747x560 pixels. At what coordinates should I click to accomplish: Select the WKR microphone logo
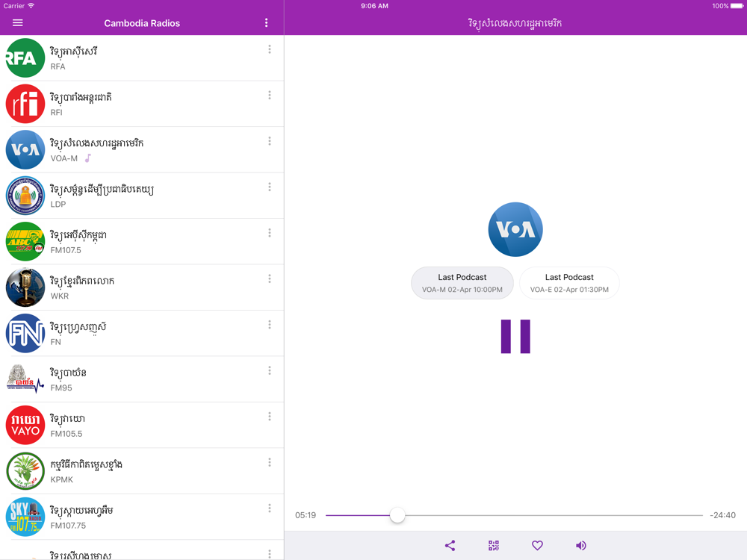25,287
